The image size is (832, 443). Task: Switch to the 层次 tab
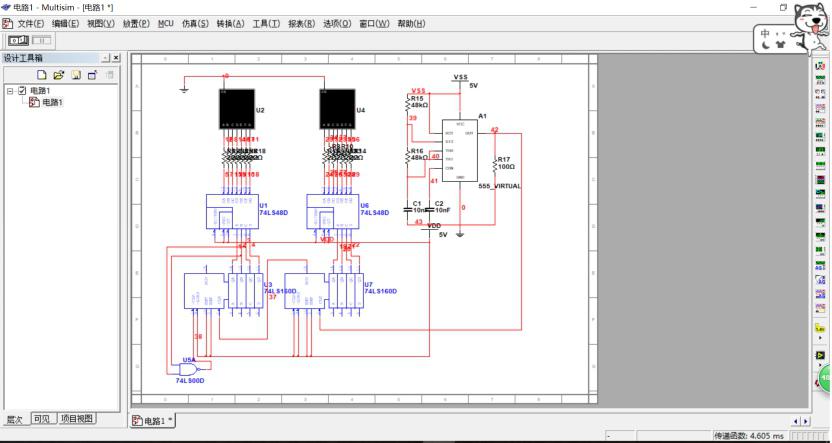click(14, 419)
